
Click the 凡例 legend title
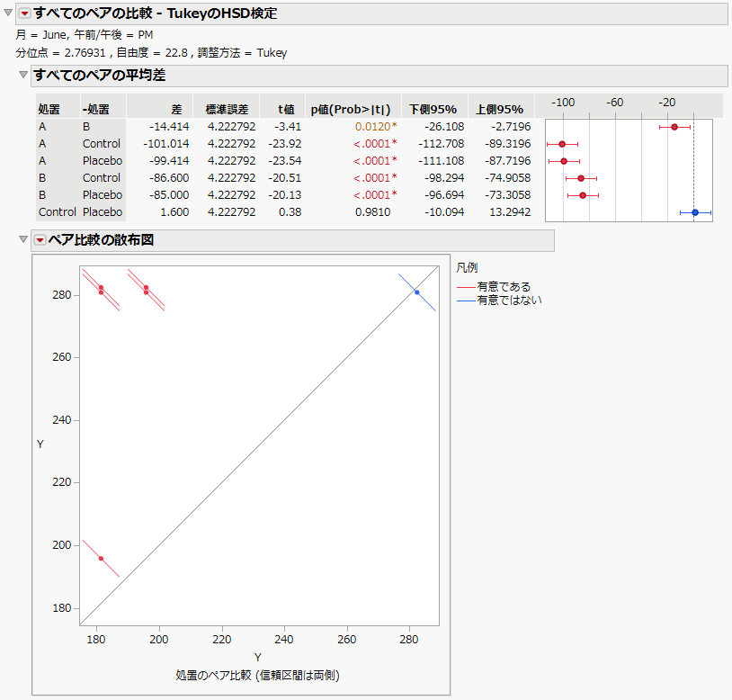467,268
